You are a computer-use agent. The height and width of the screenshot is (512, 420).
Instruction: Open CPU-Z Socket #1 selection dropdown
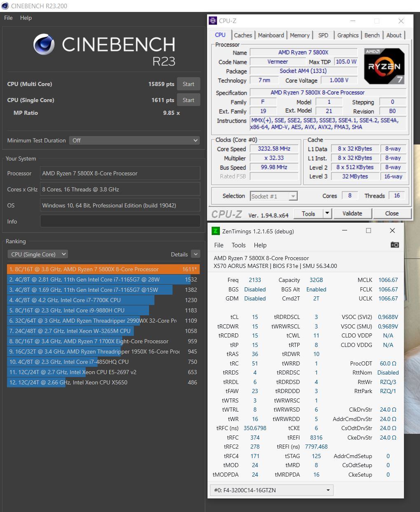point(274,196)
